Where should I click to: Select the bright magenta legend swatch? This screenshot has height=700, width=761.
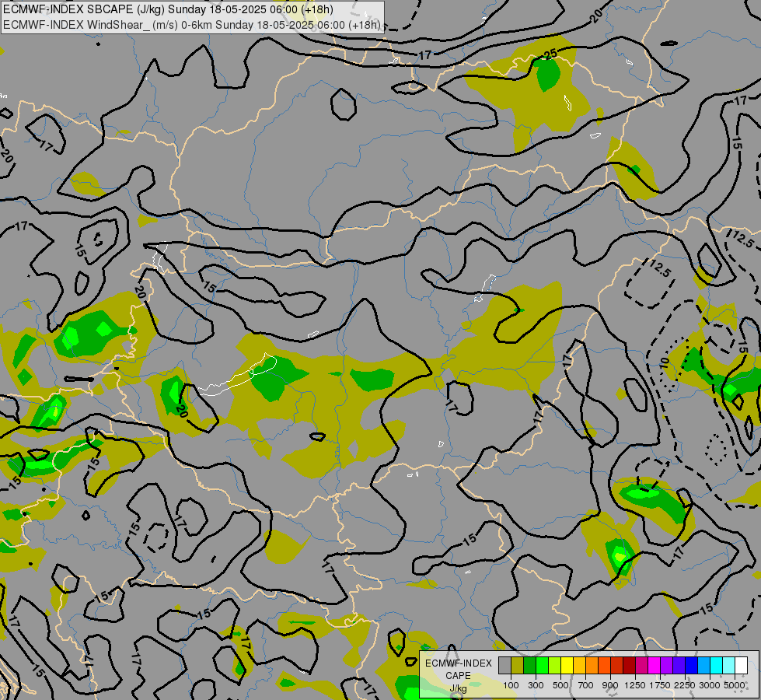coord(655,665)
